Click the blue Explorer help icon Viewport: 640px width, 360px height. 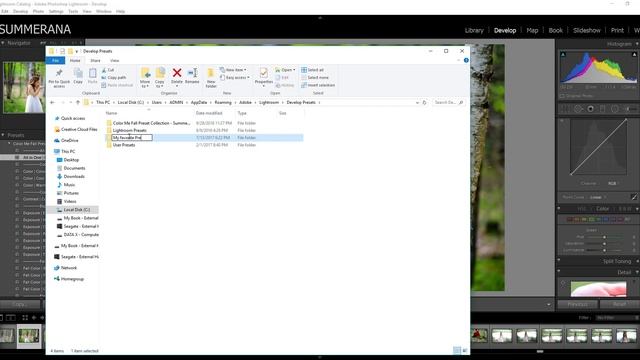[x=466, y=60]
